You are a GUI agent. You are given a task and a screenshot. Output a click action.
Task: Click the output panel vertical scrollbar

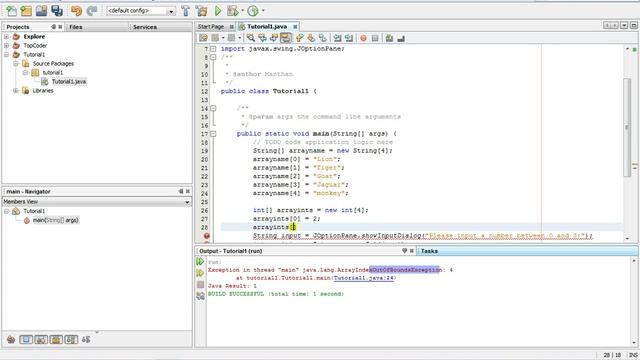click(634, 301)
